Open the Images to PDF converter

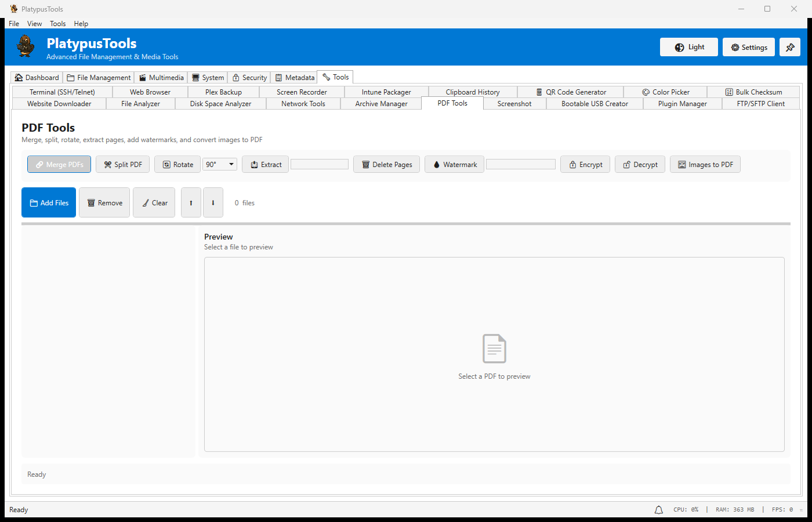point(705,164)
